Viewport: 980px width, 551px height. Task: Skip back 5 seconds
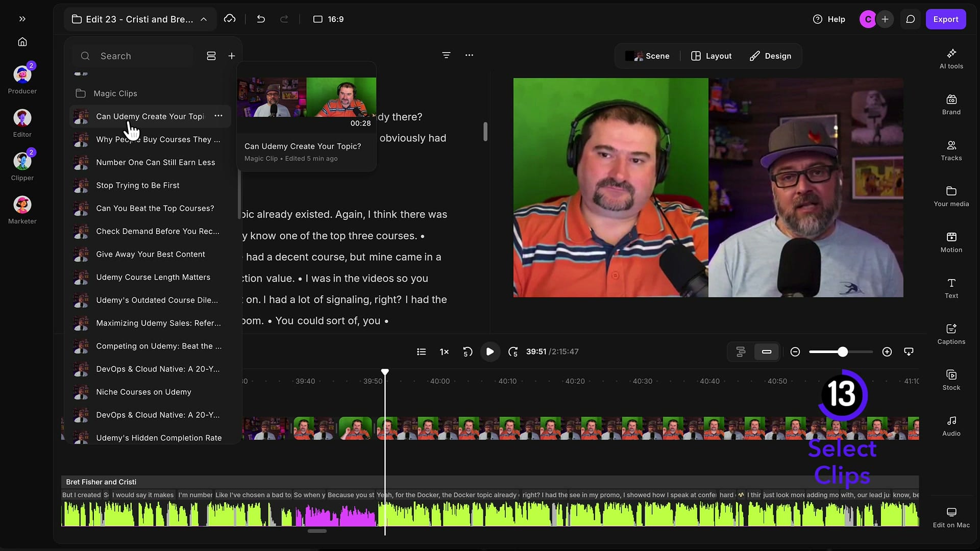coord(468,352)
